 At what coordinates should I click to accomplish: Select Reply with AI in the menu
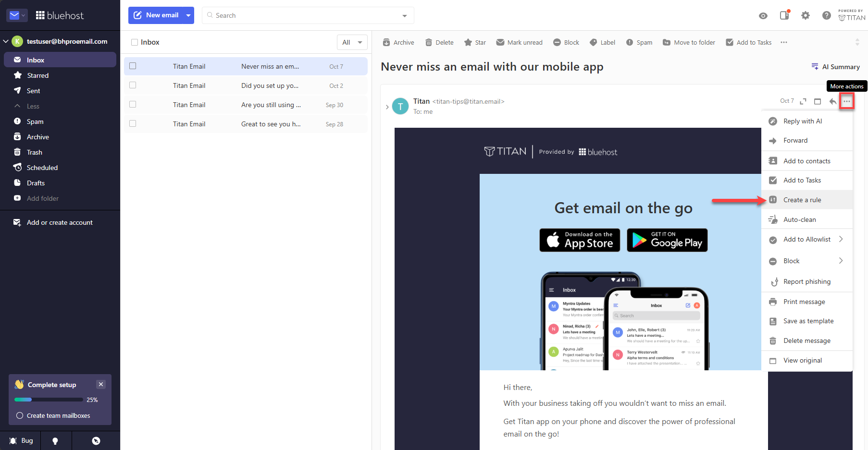pos(807,121)
